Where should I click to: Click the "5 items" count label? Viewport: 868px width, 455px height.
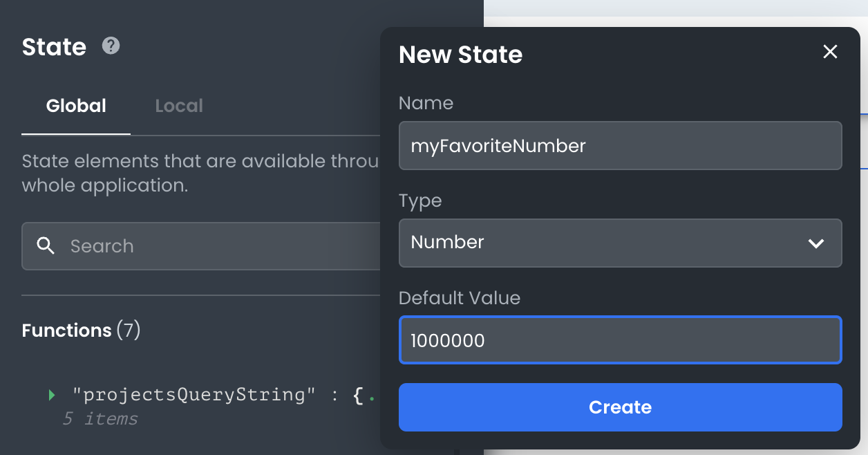(100, 419)
